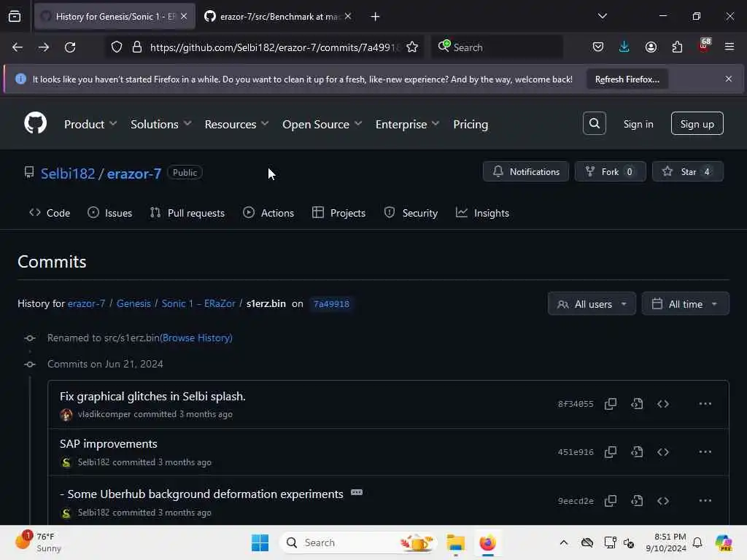Open the Pricing page
This screenshot has width=747, height=560.
(471, 124)
